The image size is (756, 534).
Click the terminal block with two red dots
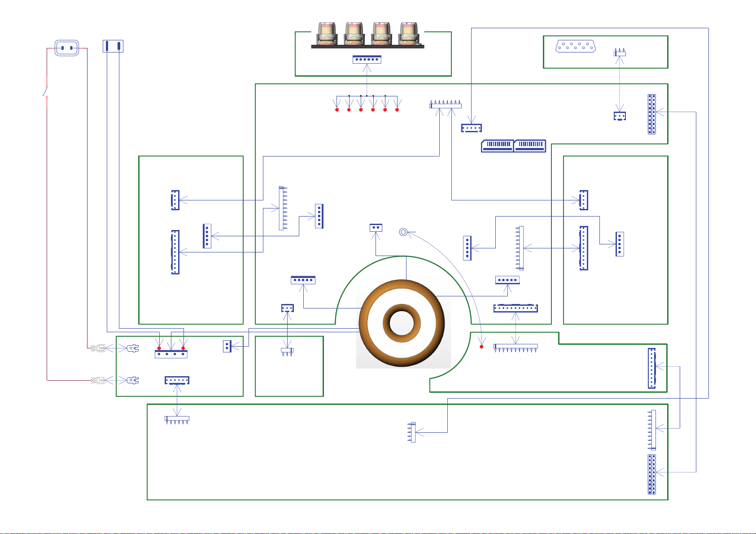[171, 353]
